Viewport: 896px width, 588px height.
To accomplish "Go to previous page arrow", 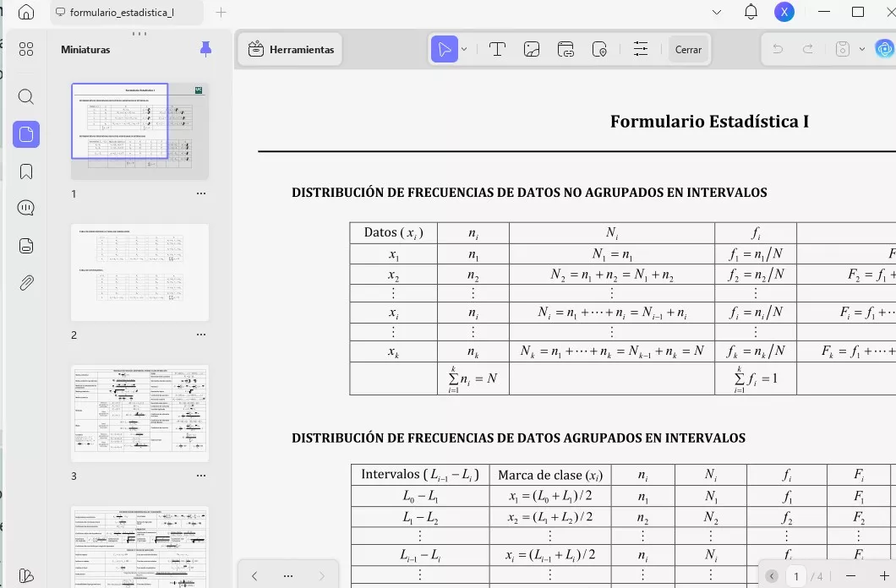I will pyautogui.click(x=254, y=576).
